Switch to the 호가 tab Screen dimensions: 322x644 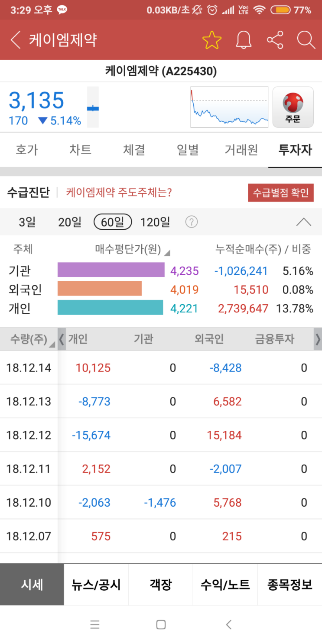click(27, 150)
